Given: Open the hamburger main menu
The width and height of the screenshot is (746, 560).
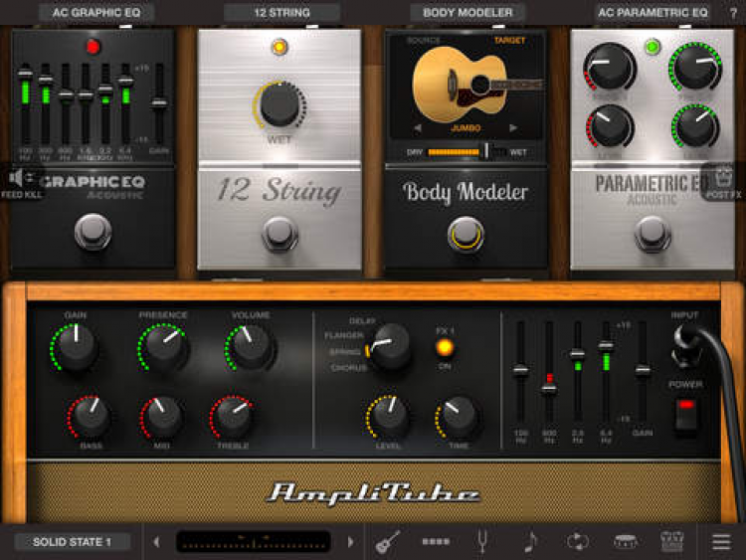Looking at the screenshot, I should tap(721, 542).
